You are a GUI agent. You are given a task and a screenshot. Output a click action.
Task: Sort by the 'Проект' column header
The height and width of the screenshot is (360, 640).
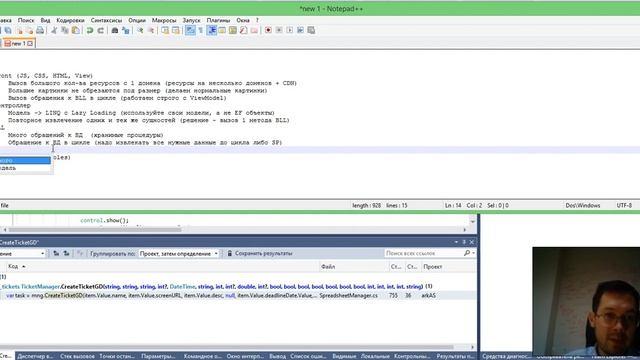click(x=433, y=267)
